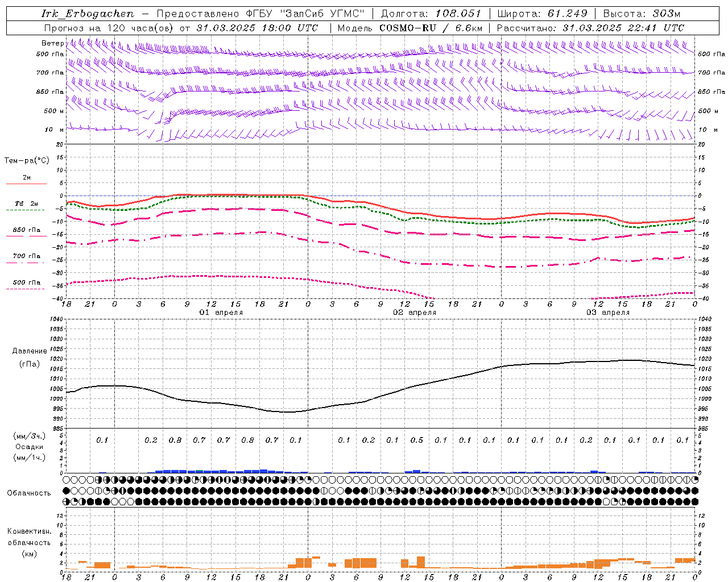
Task: Click the 20 tick on the right temperature axis
Action: tap(702, 145)
